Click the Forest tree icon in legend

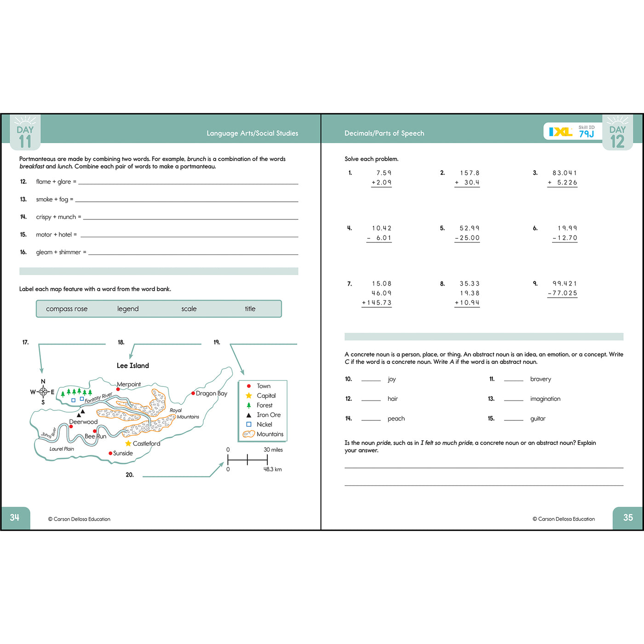(x=249, y=405)
